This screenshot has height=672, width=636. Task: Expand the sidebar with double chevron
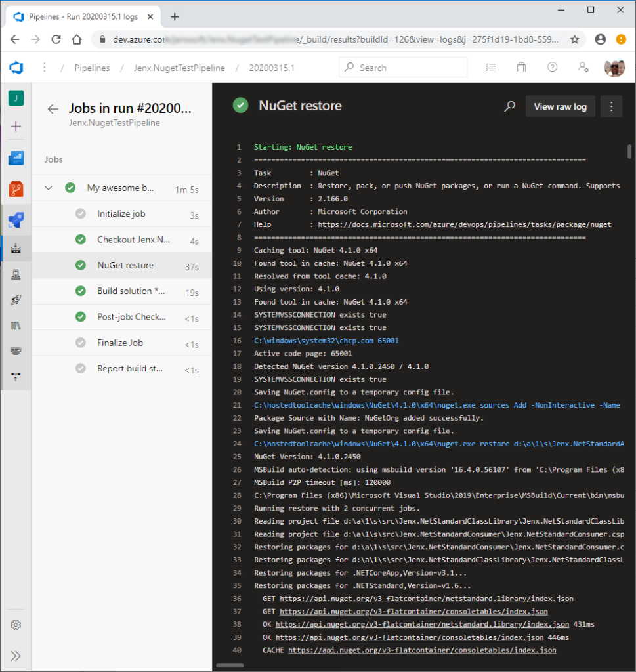(16, 656)
